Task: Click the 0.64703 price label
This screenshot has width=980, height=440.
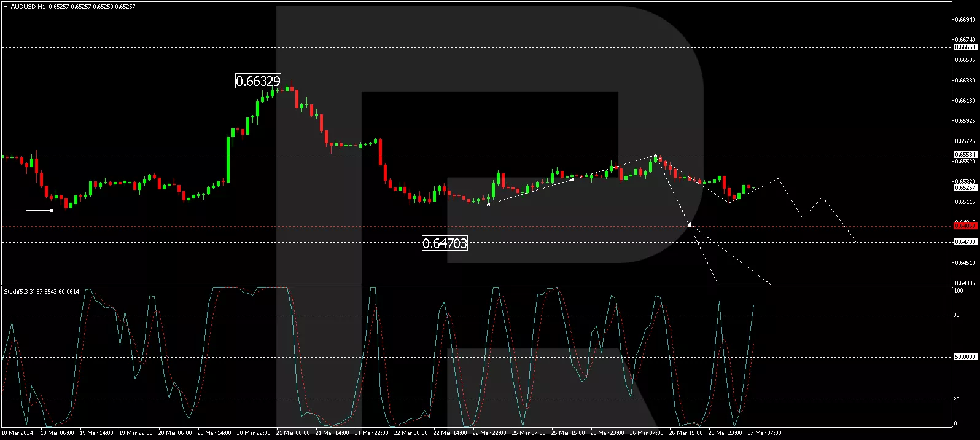Action: (445, 243)
